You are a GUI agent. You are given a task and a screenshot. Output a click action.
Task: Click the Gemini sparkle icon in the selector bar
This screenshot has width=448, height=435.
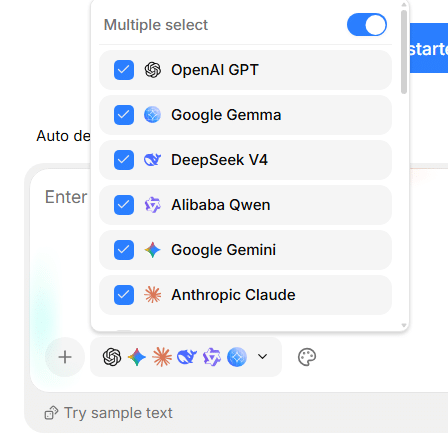[x=137, y=357]
